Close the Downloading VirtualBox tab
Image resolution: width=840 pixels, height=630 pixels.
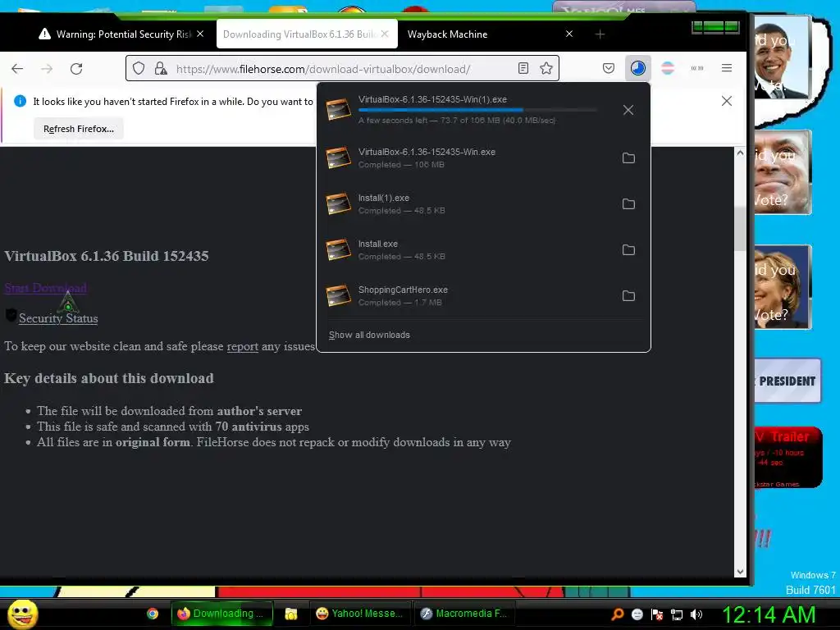pyautogui.click(x=385, y=34)
